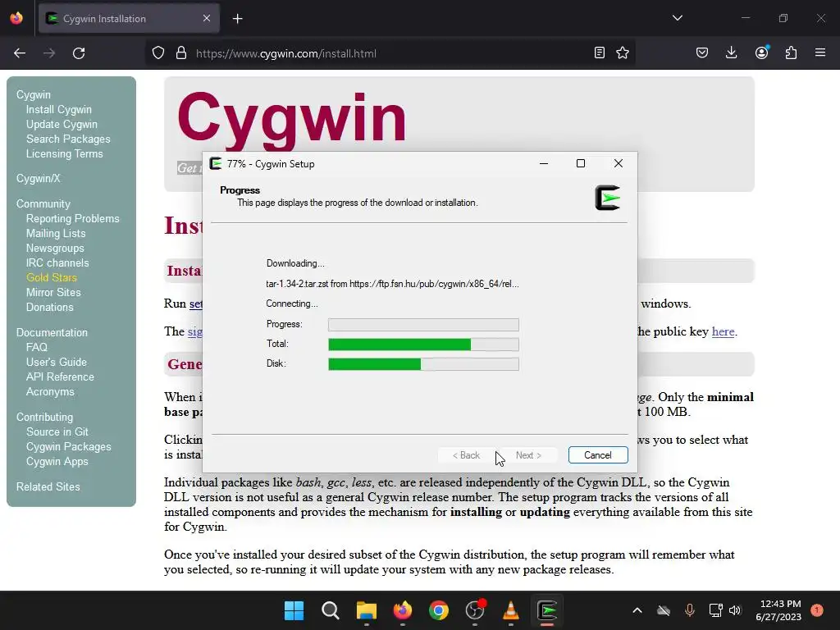840x630 pixels.
Task: Launch Google Chrome from taskbar
Action: coord(438,610)
